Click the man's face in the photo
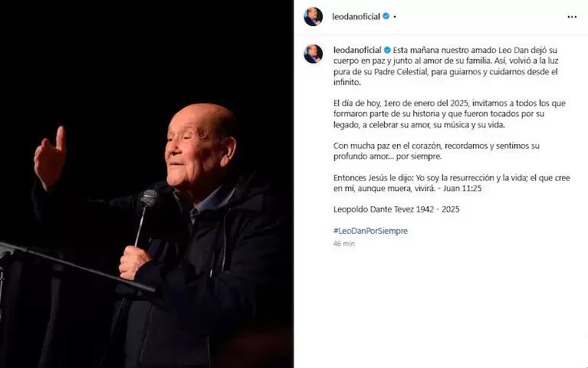This screenshot has height=368, width=588. click(x=189, y=152)
